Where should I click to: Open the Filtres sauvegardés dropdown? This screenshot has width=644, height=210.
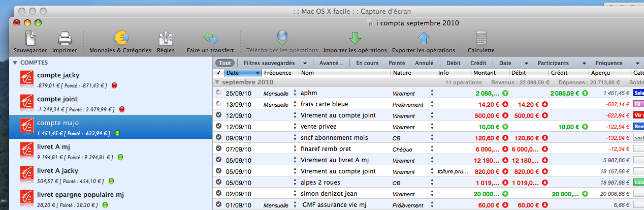276,63
